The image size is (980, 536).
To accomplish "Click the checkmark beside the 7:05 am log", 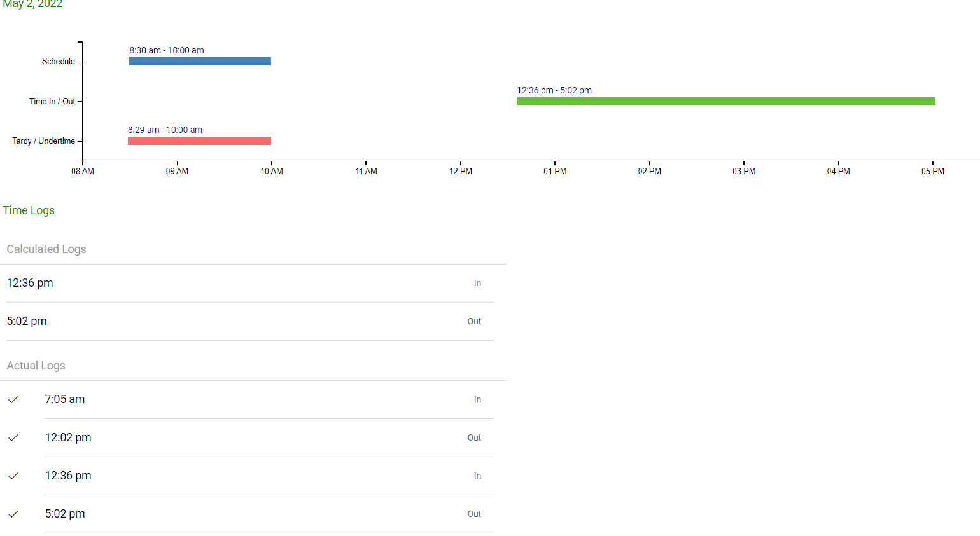I will click(x=13, y=399).
